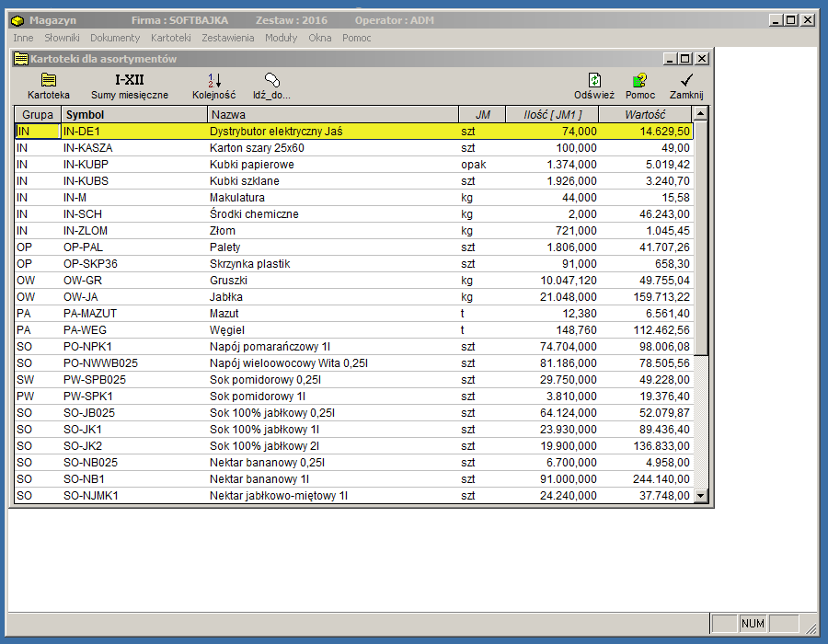Change sort order with Kolejność icon

click(213, 86)
